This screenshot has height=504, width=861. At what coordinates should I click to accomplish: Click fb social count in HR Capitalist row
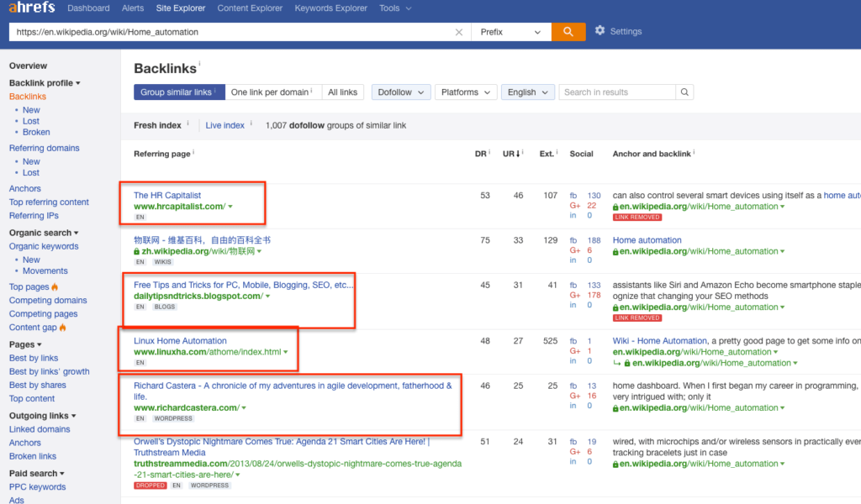pyautogui.click(x=594, y=196)
